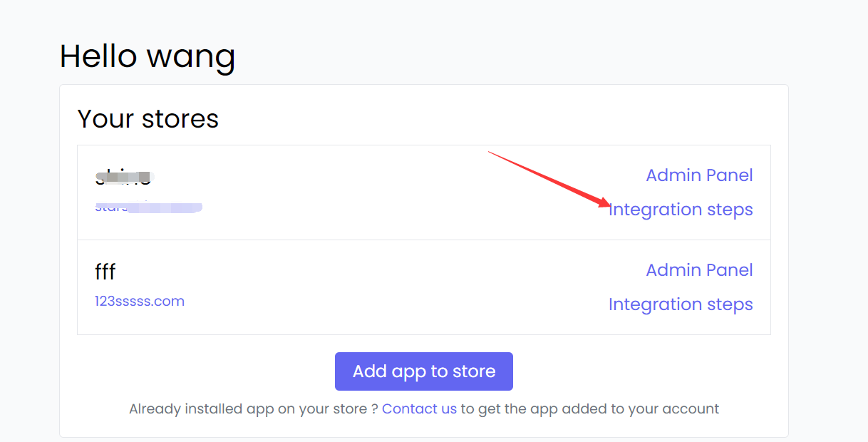868x442 pixels.
Task: Select the blurred first store name
Action: click(x=123, y=176)
